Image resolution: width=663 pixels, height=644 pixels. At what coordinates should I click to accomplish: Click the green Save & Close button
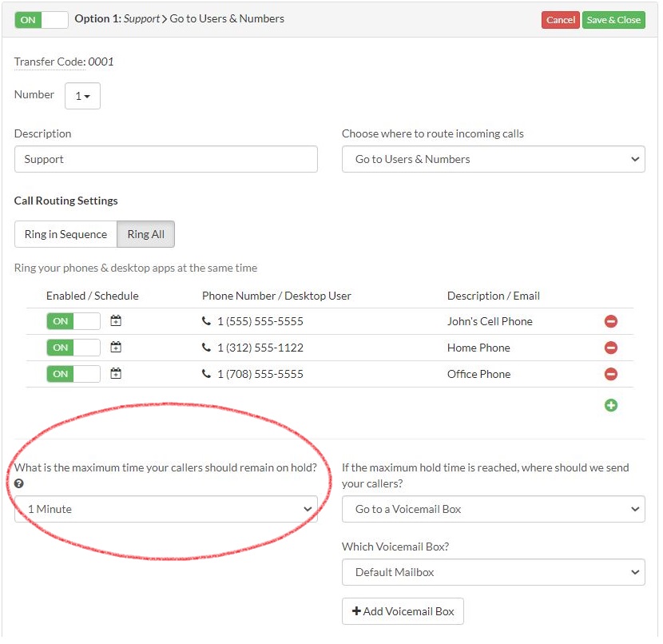point(613,20)
